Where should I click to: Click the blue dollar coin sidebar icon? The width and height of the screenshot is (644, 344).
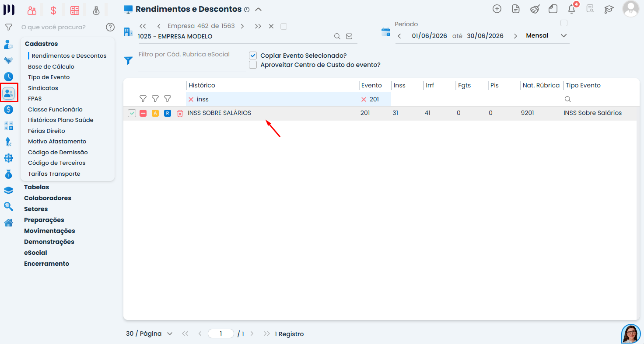8,109
